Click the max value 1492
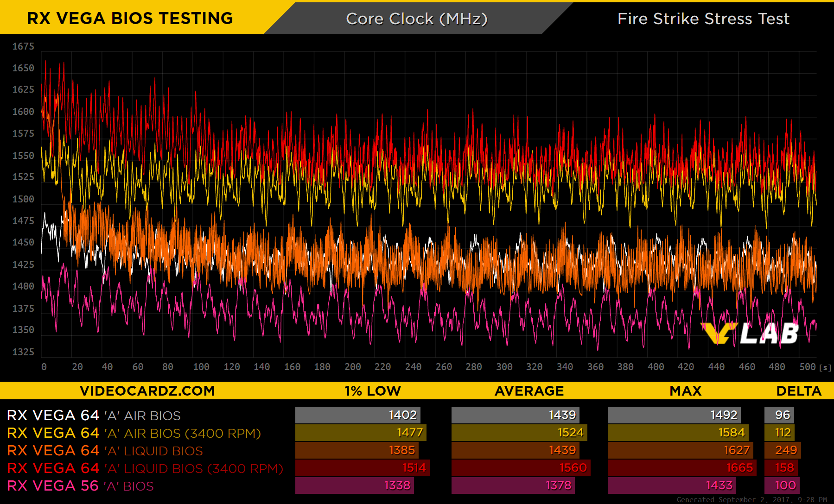 point(724,415)
